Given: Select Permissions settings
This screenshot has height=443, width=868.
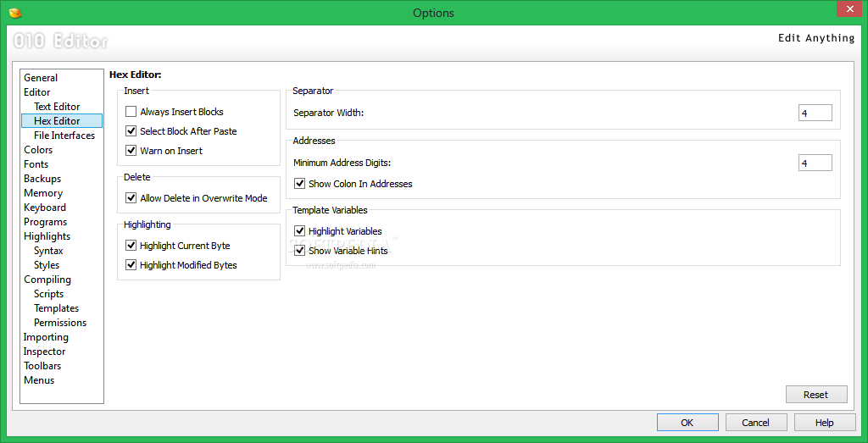Looking at the screenshot, I should tap(60, 323).
